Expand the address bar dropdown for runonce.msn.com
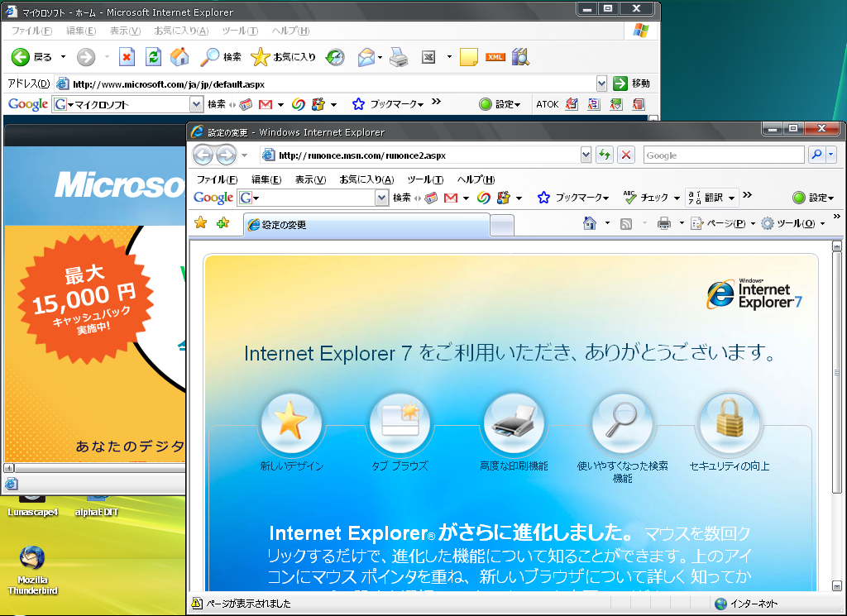847x616 pixels. 586,155
